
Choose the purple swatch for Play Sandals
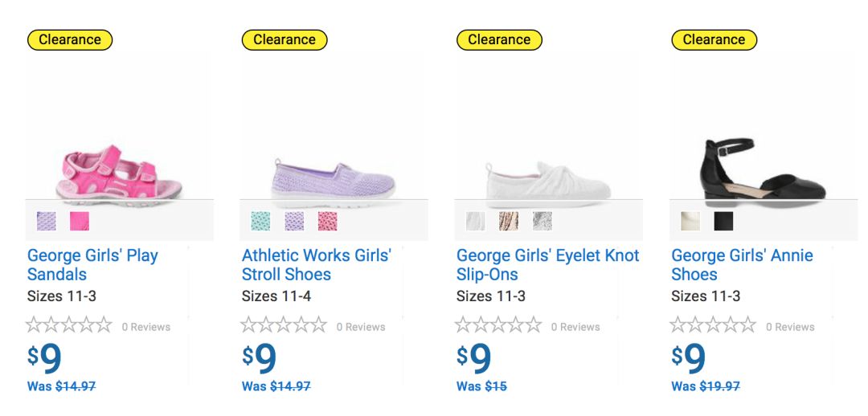click(x=47, y=221)
